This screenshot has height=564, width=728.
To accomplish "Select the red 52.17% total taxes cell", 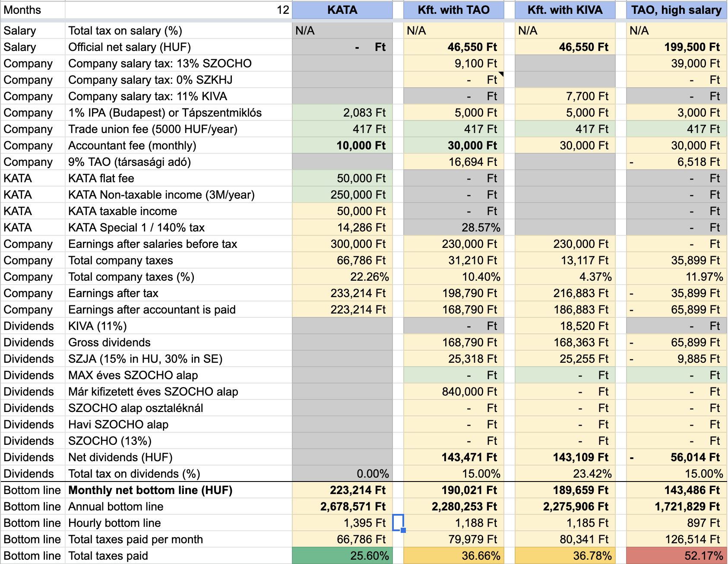I will (x=676, y=555).
